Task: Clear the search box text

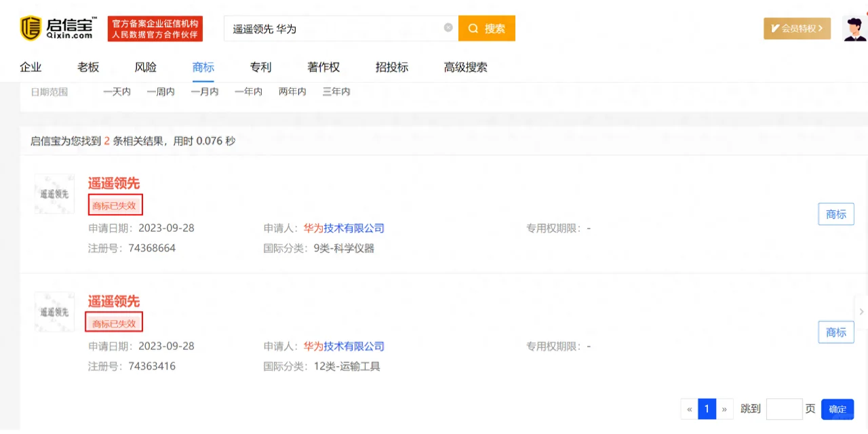Action: click(448, 28)
